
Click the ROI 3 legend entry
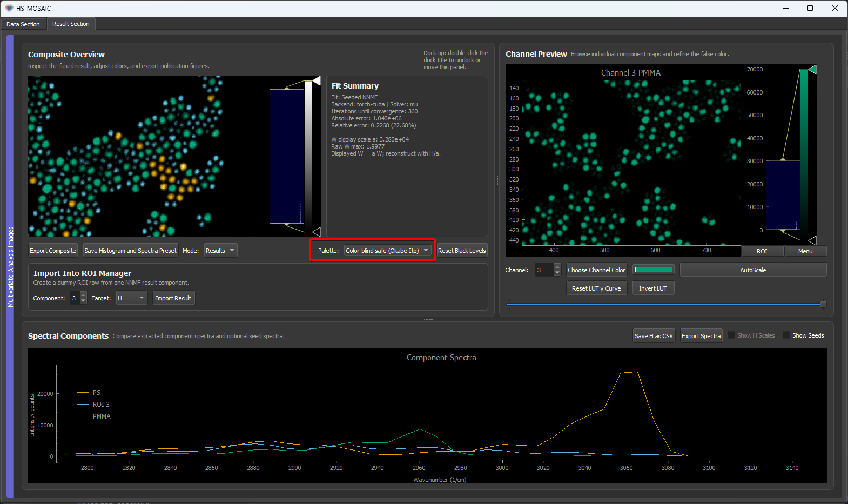pyautogui.click(x=93, y=405)
